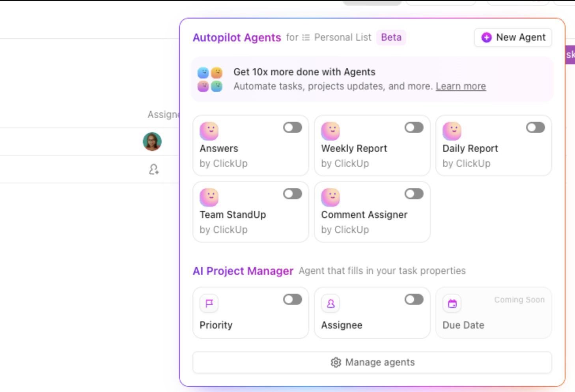
Task: Click the add assignee icon in list row
Action: [x=154, y=169]
